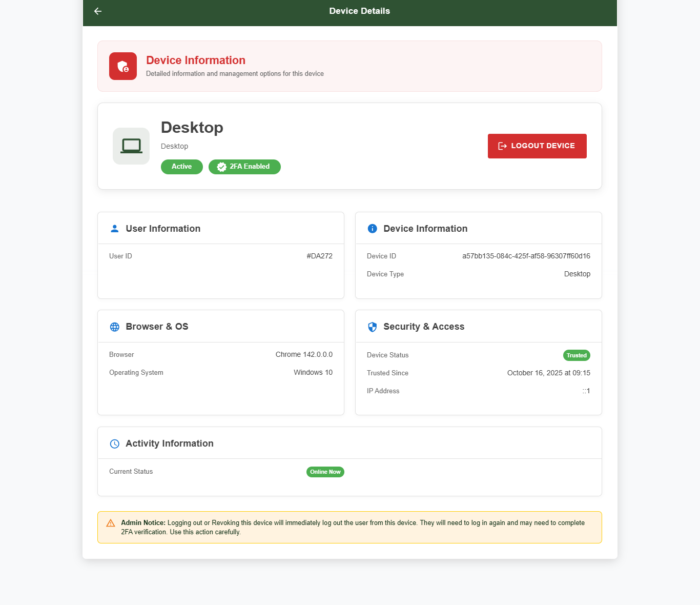Click the Chrome 142.0.0.0 browser value
Screen dimensions: 700x605
(304, 354)
